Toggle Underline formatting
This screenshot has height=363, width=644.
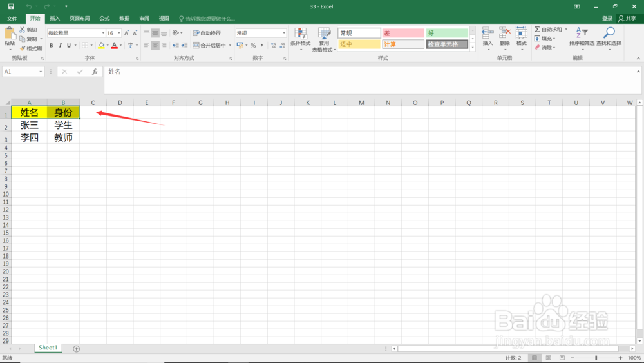pos(69,45)
